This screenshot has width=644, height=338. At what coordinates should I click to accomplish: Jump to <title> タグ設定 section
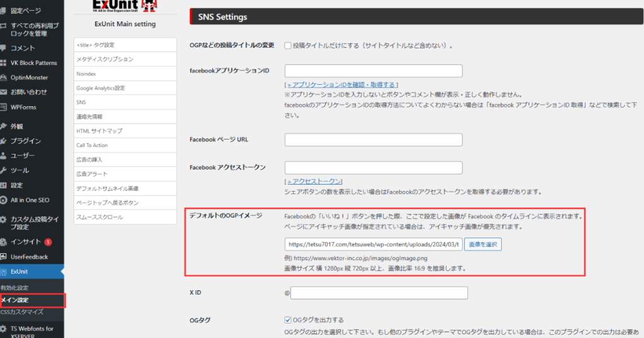click(125, 45)
